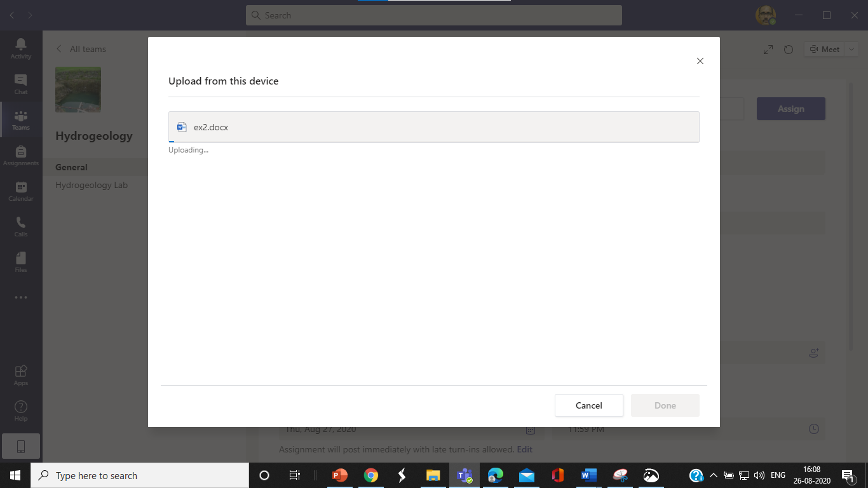Close the Upload from this device dialog
This screenshot has height=488, width=868.
click(700, 61)
